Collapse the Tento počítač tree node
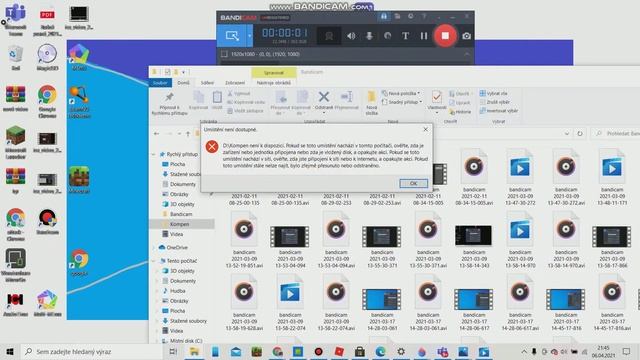640x360 pixels. click(154, 260)
